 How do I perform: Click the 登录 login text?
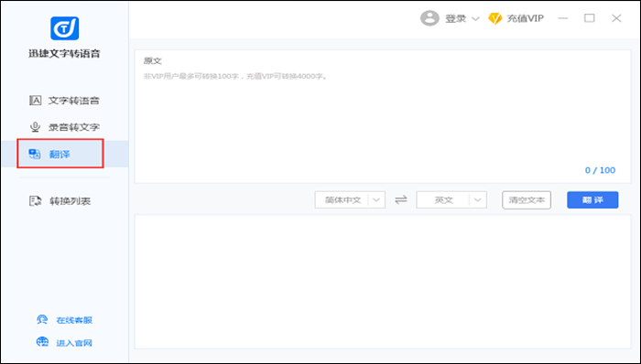455,18
